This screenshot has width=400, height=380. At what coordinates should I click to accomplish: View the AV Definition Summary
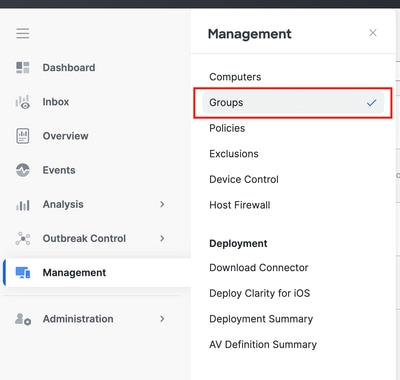pyautogui.click(x=263, y=344)
